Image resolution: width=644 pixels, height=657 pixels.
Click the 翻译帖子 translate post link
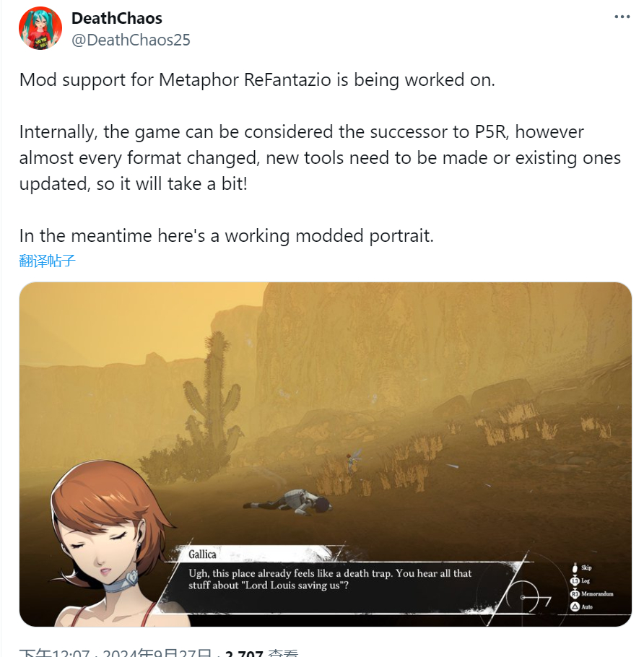coord(48,261)
